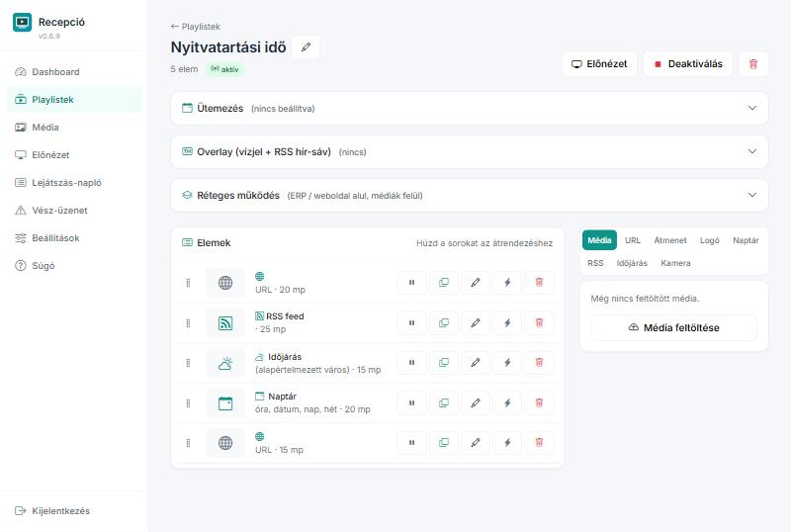791x532 pixels.
Task: Open Súgó help in sidebar
Action: (73, 265)
